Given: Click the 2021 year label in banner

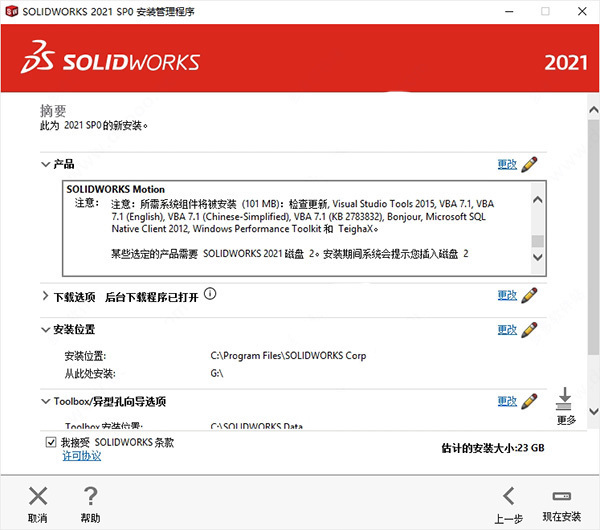Looking at the screenshot, I should tap(566, 63).
